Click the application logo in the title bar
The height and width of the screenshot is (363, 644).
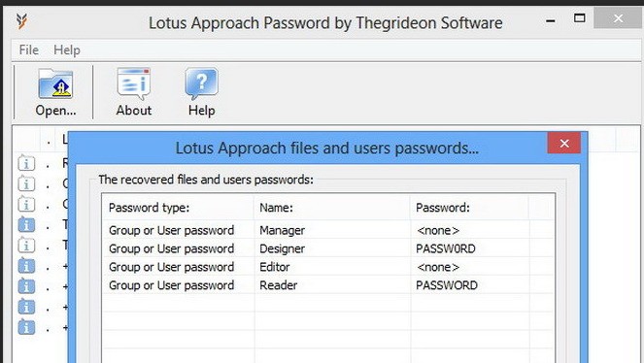[22, 21]
